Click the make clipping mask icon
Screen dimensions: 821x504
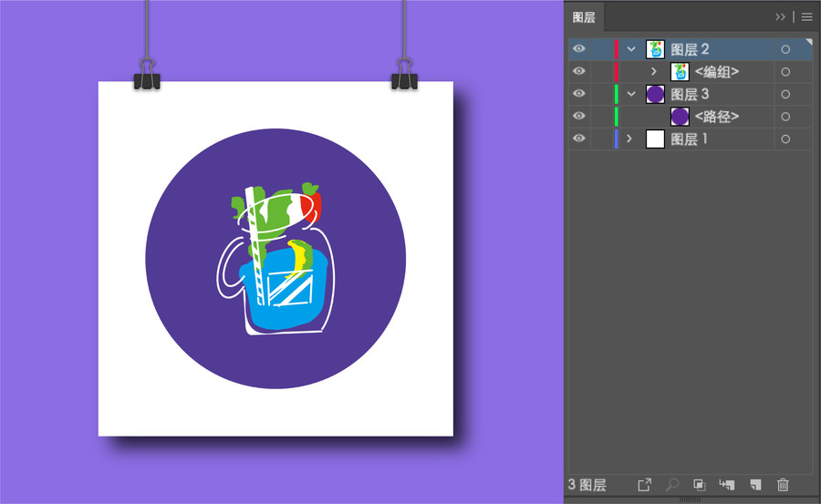700,485
